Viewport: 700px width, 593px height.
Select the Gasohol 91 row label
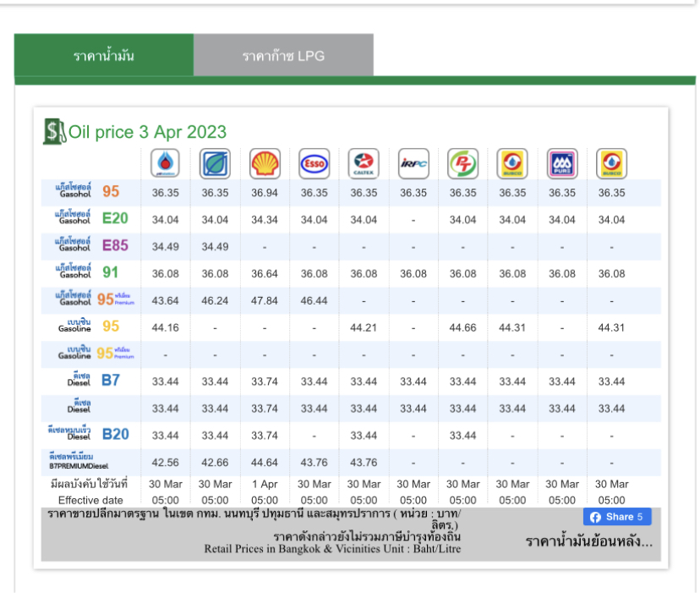[x=87, y=272]
